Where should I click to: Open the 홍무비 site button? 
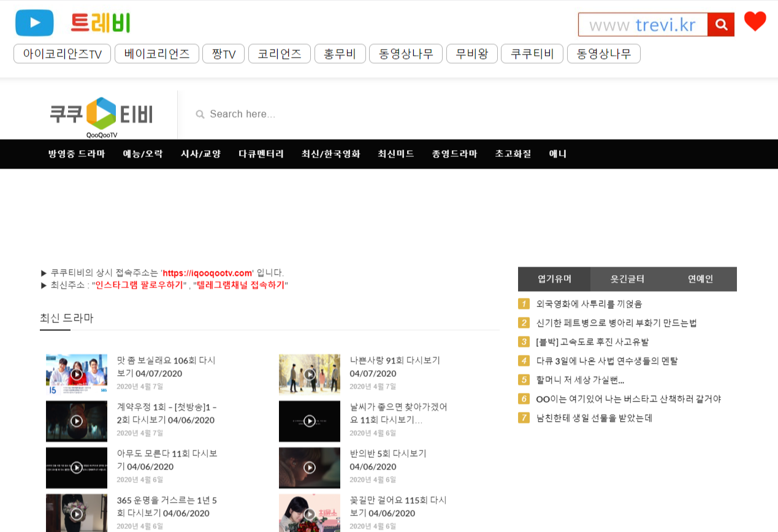click(x=340, y=54)
